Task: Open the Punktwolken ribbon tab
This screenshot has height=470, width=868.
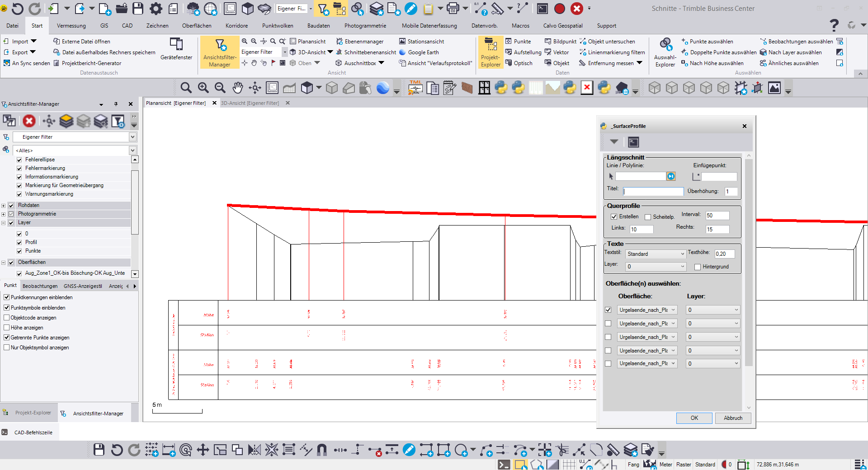Action: [278, 26]
